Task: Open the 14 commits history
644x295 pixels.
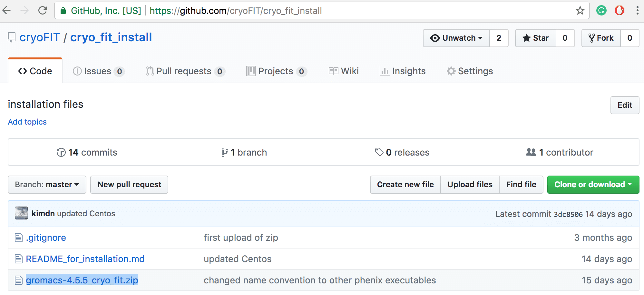Action: [87, 152]
